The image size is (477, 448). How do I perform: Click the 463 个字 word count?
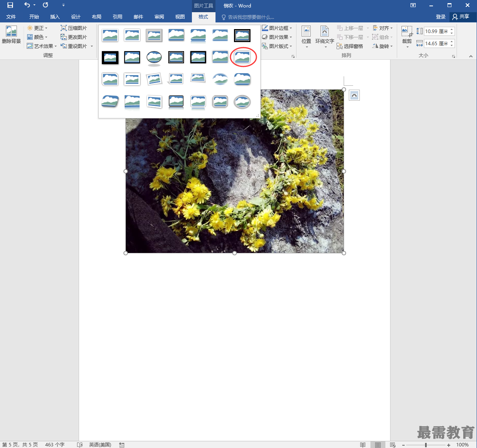pyautogui.click(x=55, y=444)
